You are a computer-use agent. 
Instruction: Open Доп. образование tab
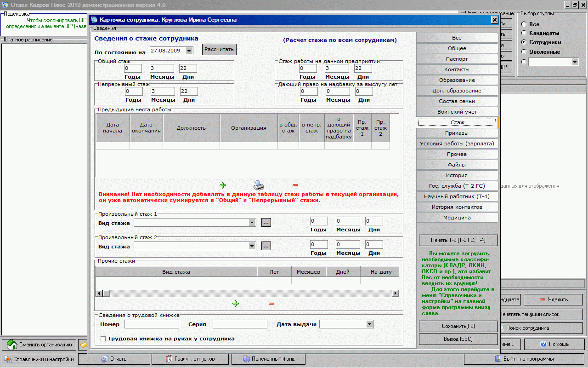tap(457, 91)
